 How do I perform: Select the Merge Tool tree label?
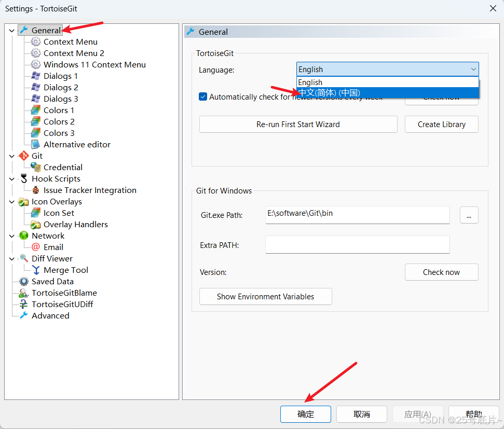pos(66,270)
